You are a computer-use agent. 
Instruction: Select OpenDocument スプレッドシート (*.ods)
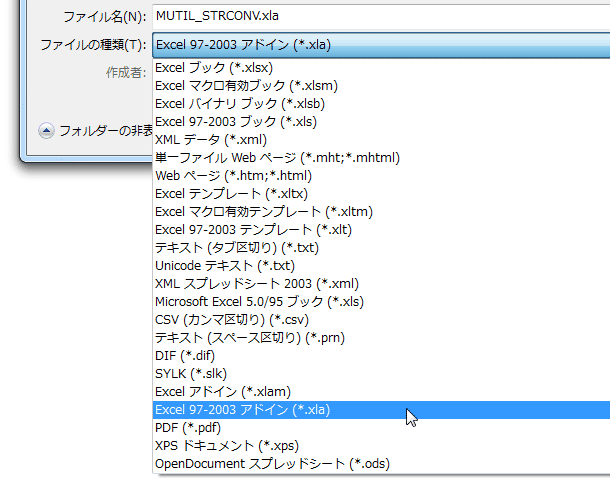coord(381,464)
